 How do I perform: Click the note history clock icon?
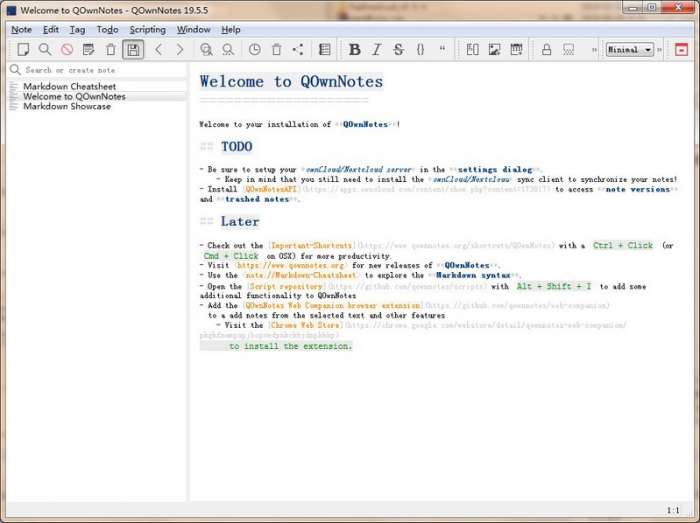tap(254, 49)
